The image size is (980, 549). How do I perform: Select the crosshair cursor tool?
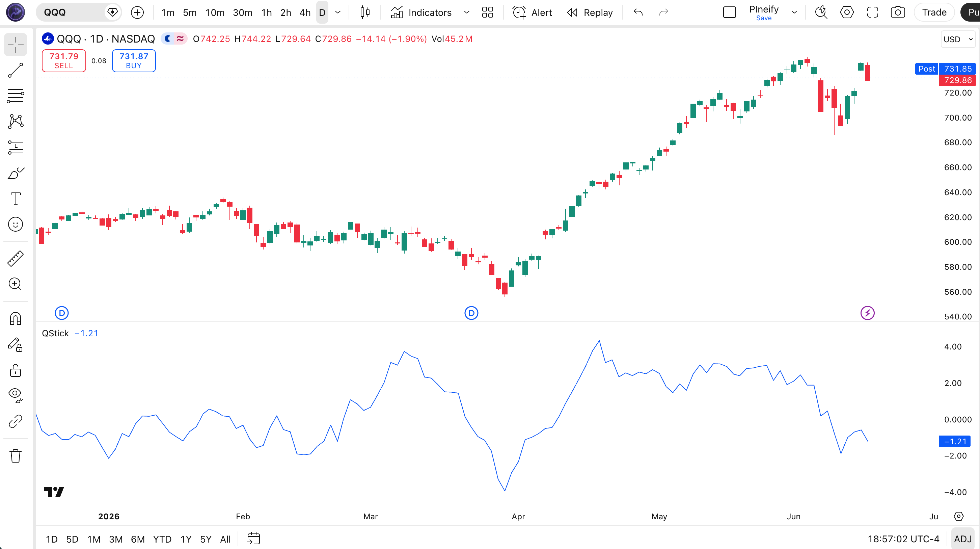[15, 45]
